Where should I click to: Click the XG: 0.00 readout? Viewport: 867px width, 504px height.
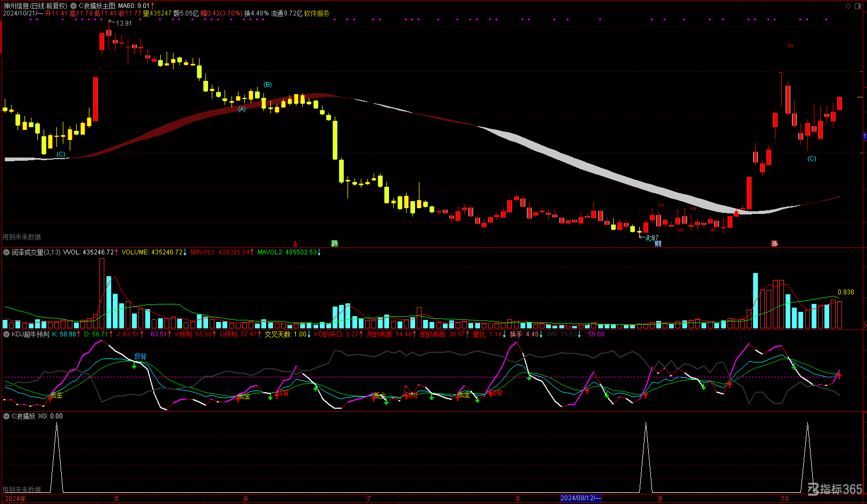pos(50,416)
